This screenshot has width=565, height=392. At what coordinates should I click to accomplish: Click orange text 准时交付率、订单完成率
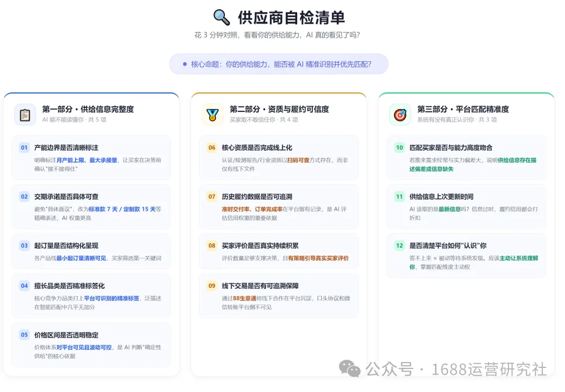pos(252,209)
